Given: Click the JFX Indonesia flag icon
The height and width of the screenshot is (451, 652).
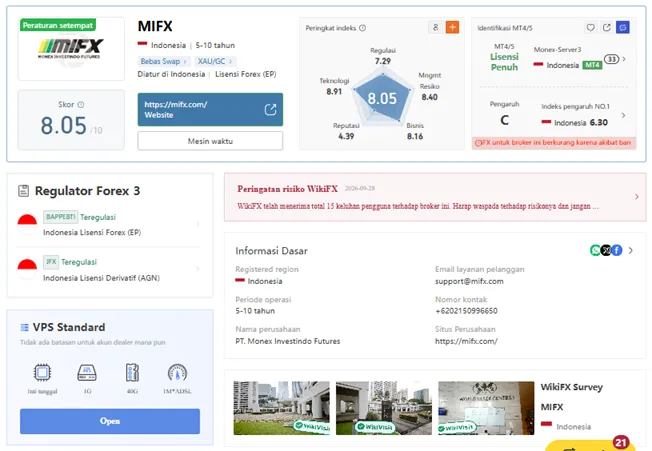Looking at the screenshot, I should tap(27, 269).
